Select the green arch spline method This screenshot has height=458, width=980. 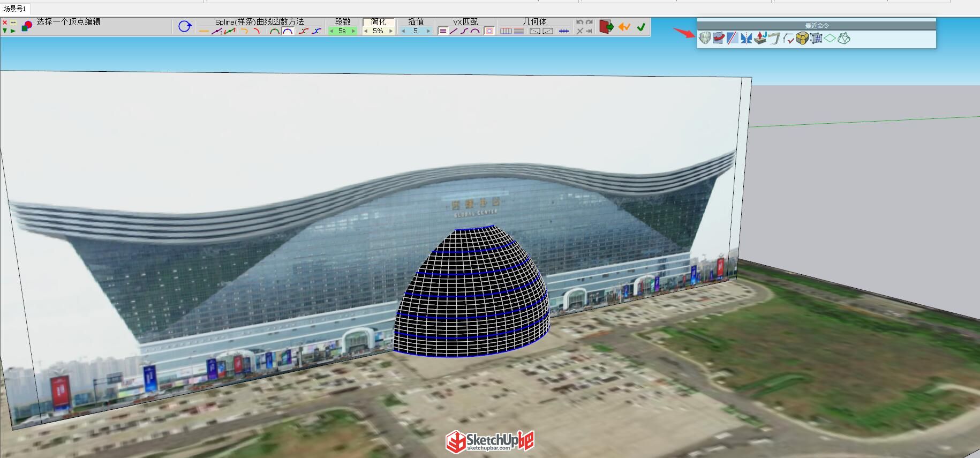274,31
